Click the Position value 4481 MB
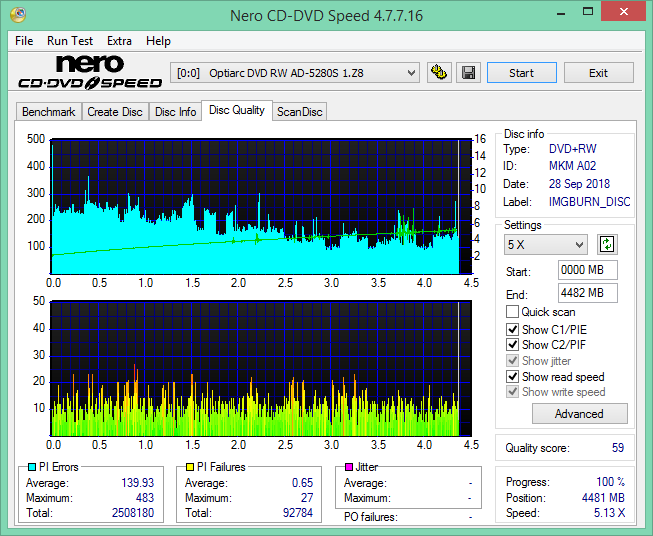Viewport: 653px width, 536px height. (603, 498)
